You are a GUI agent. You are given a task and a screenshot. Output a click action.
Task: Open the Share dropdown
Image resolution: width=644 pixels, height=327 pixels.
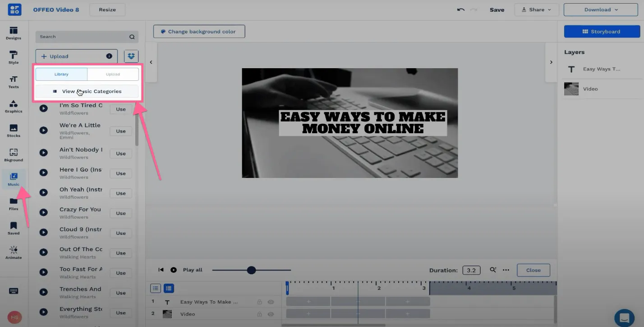tap(537, 9)
